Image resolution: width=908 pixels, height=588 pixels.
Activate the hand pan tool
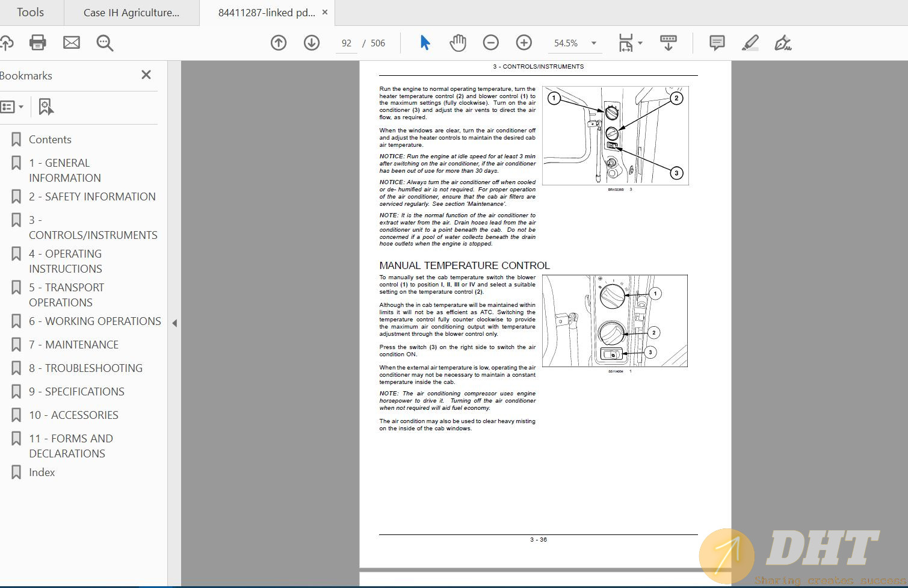[458, 43]
